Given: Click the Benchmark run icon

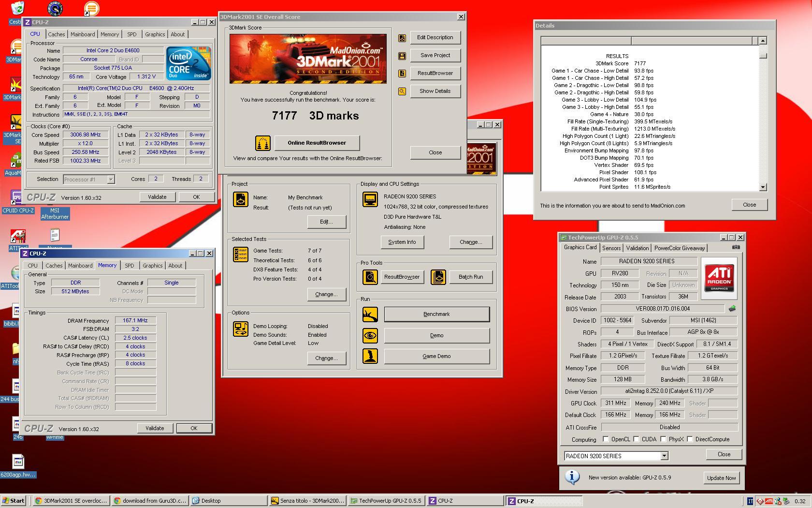Looking at the screenshot, I should (370, 314).
